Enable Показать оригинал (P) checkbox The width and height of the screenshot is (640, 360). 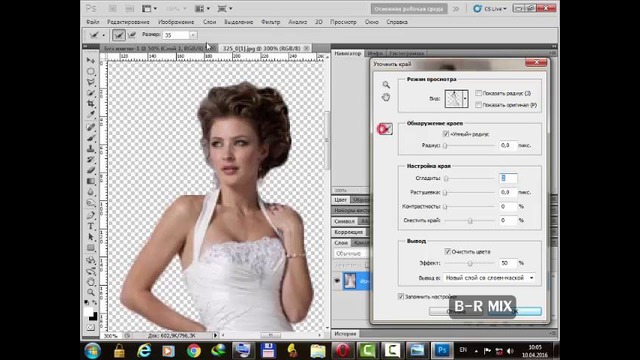pos(478,105)
